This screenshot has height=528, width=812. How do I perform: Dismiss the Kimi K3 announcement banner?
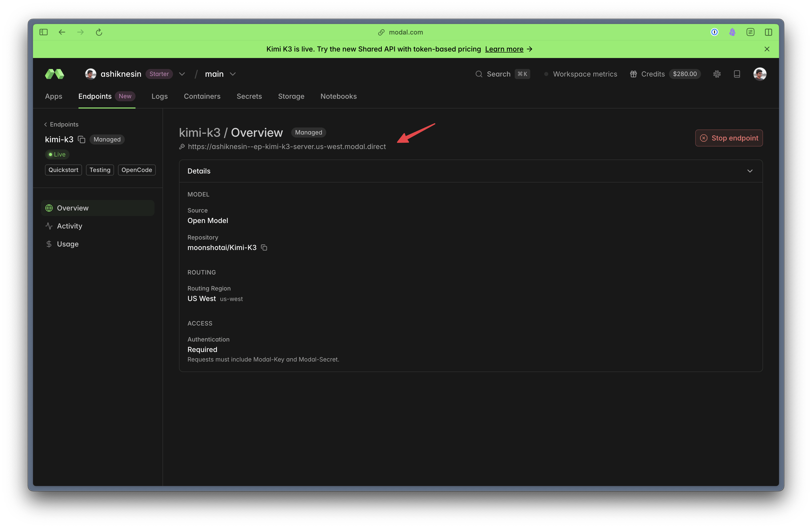(x=767, y=49)
